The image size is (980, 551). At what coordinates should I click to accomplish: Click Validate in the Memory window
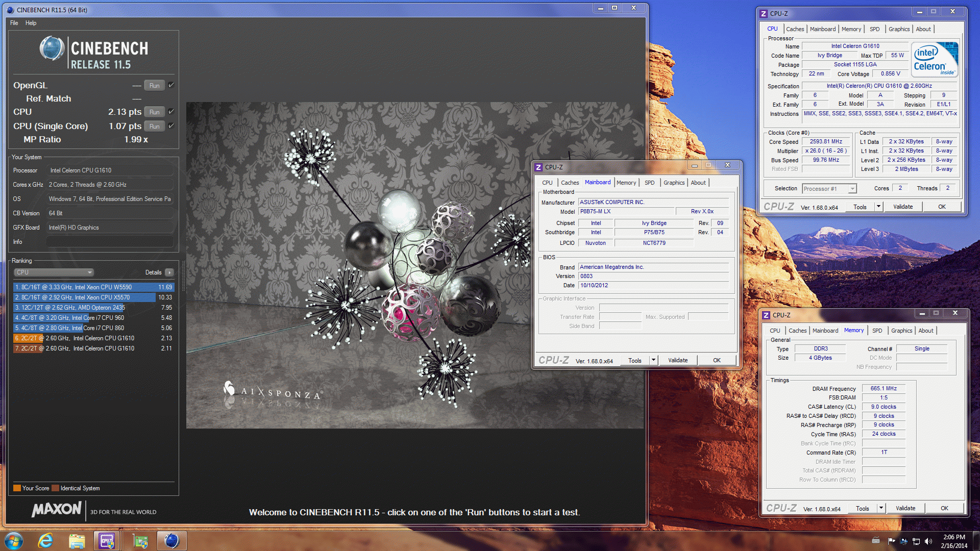(x=905, y=508)
